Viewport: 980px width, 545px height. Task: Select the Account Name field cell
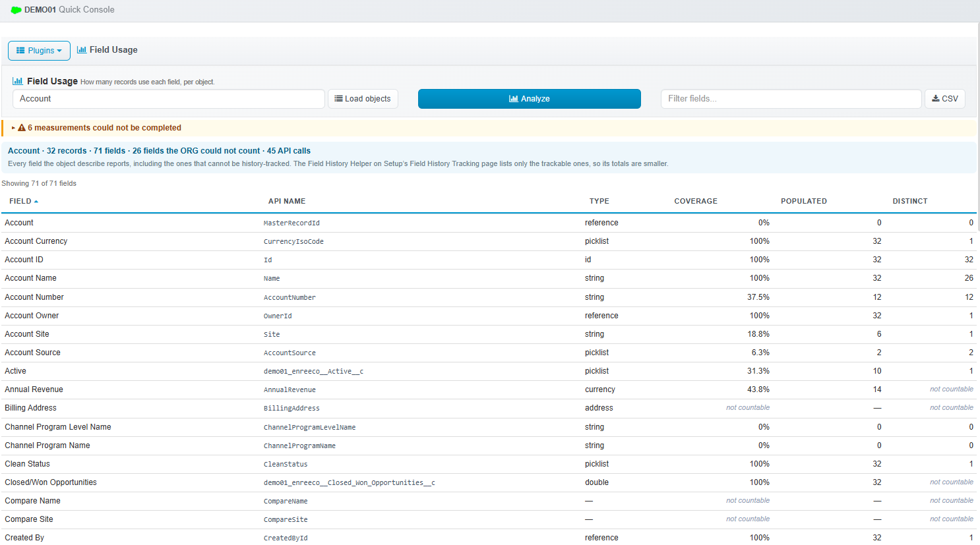tap(30, 278)
